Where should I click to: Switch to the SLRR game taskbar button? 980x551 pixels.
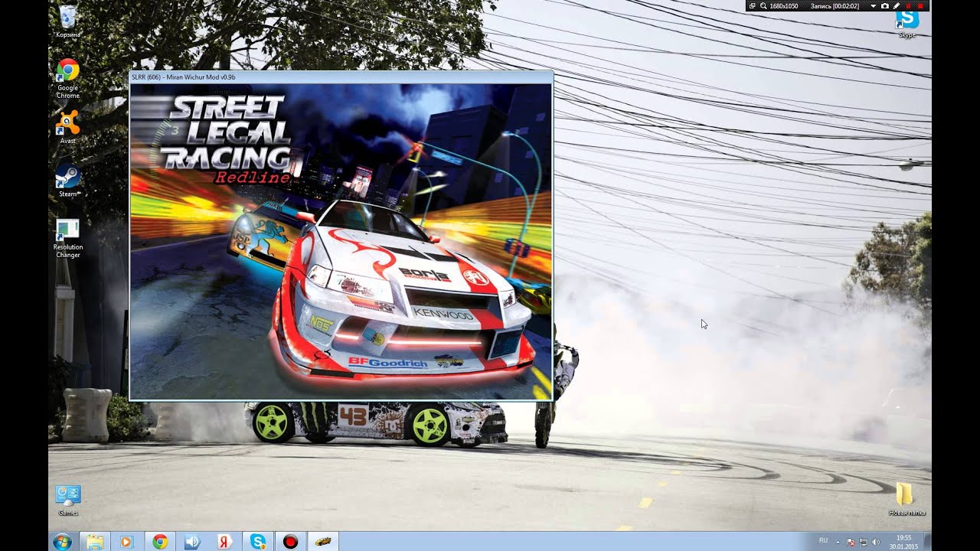[324, 542]
